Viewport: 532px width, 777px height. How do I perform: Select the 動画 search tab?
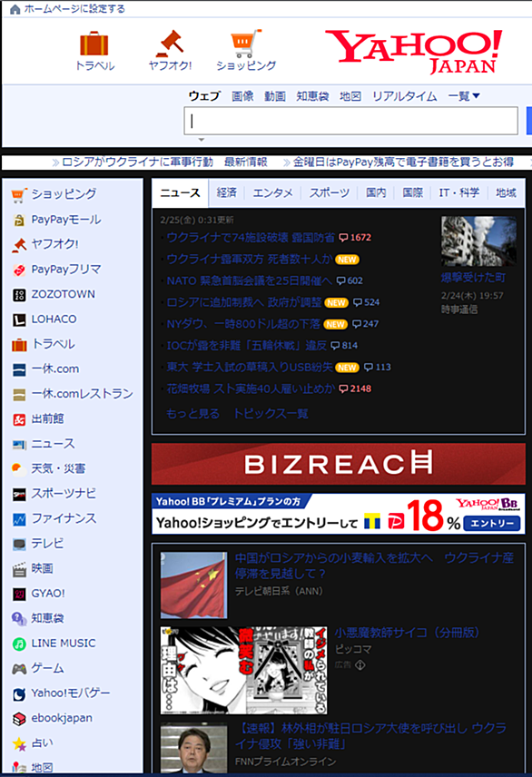coord(275,96)
